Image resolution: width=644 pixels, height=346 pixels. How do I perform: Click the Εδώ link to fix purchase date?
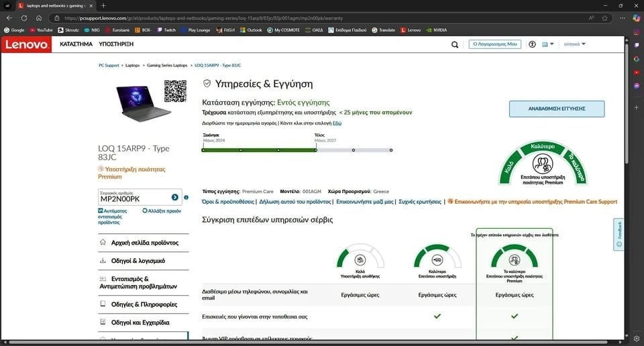pos(337,123)
